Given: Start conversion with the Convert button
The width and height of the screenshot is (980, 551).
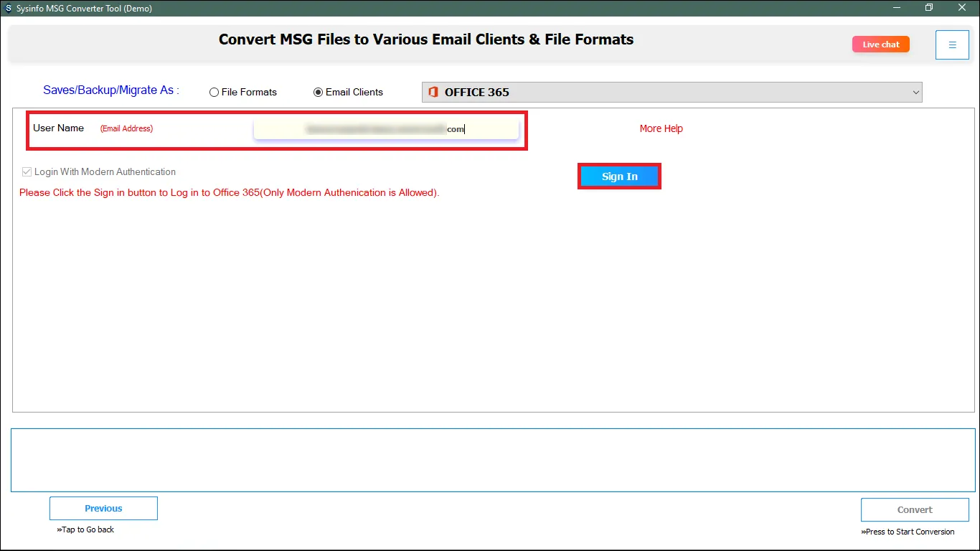Looking at the screenshot, I should (915, 510).
